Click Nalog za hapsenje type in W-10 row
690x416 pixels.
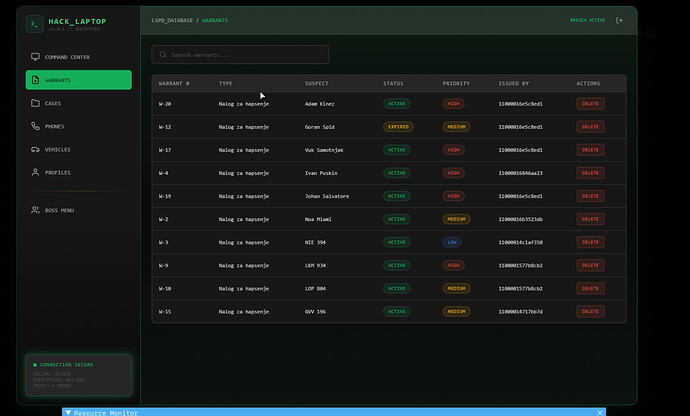[x=244, y=289]
